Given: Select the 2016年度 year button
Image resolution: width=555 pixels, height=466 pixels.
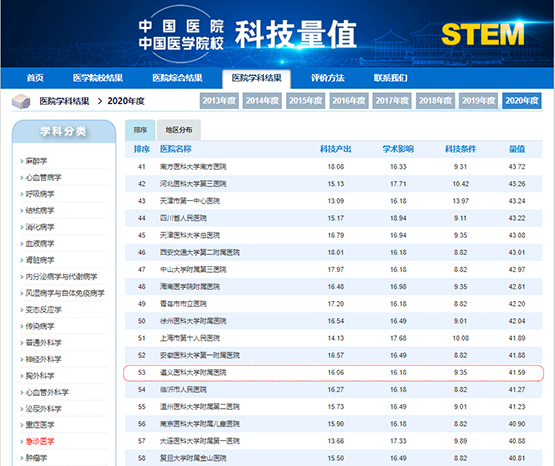Looking at the screenshot, I should coord(349,101).
